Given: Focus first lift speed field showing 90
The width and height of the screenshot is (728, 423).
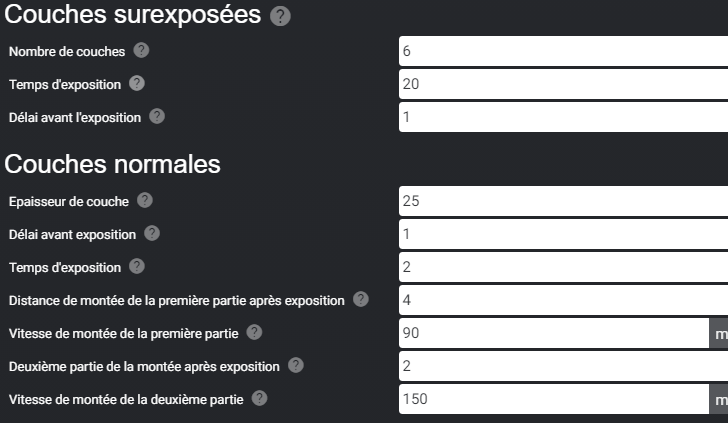Looking at the screenshot, I should [554, 333].
